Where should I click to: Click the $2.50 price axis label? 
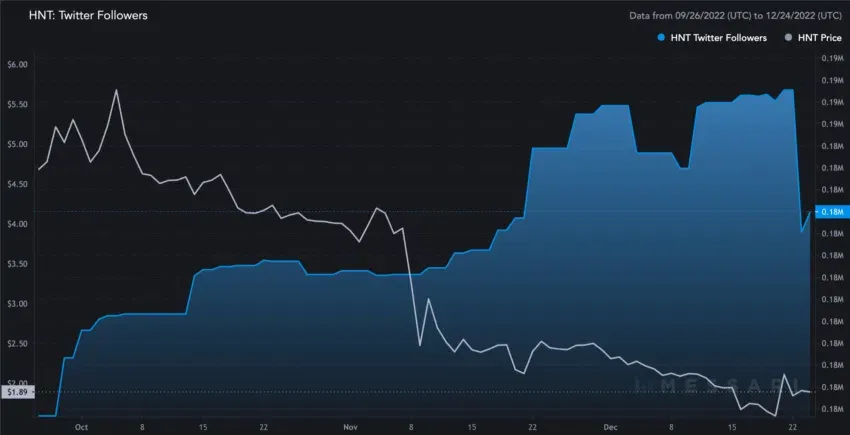pos(17,343)
